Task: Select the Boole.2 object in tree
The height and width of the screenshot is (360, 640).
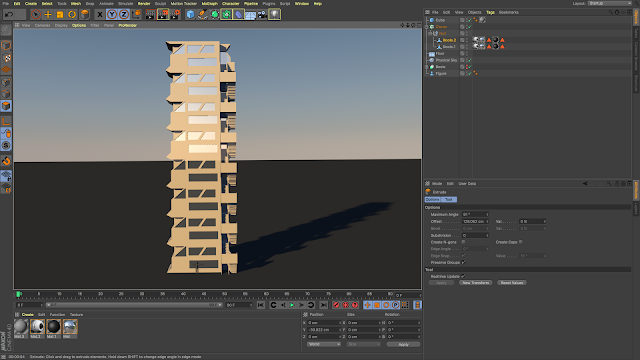Action: pos(449,40)
